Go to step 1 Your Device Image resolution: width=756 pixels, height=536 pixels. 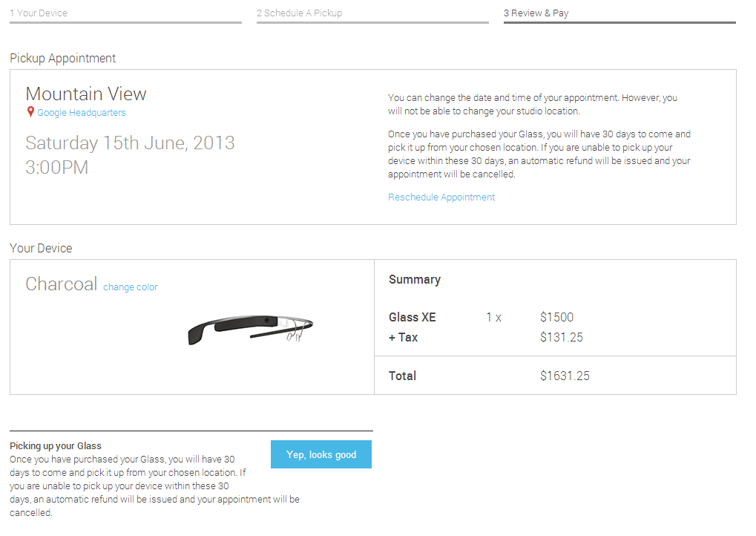pyautogui.click(x=39, y=13)
